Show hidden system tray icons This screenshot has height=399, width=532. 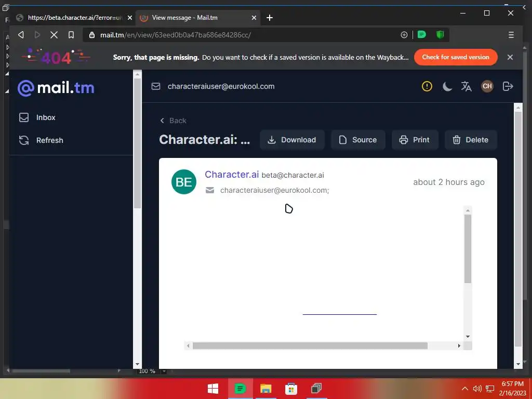[465, 389]
